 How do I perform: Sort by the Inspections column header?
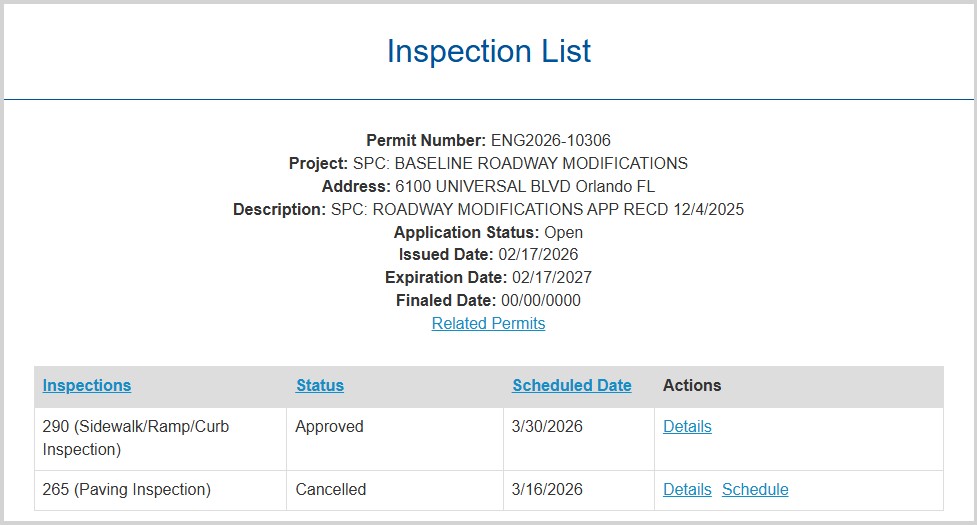coord(87,385)
